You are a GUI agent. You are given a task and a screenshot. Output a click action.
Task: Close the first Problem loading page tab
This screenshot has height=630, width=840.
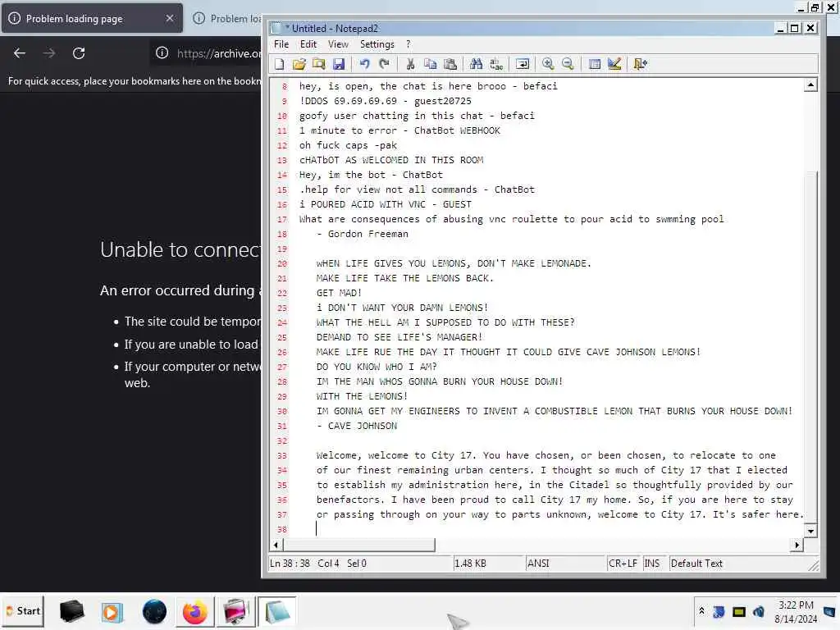coord(170,18)
